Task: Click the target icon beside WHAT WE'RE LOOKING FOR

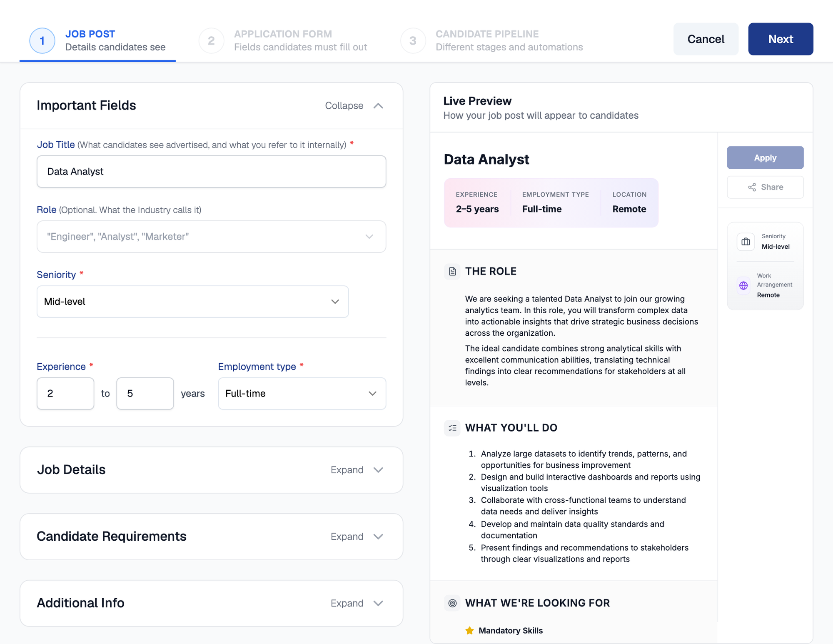Action: [452, 603]
